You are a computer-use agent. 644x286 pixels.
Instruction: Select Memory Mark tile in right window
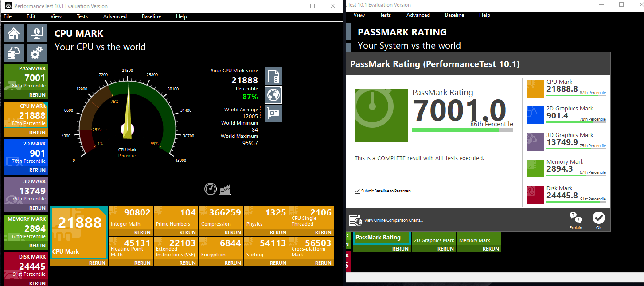click(x=479, y=239)
